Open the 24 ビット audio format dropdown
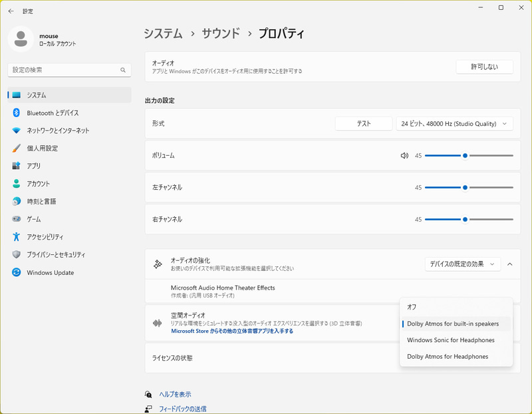Image resolution: width=532 pixels, height=414 pixels. [455, 122]
